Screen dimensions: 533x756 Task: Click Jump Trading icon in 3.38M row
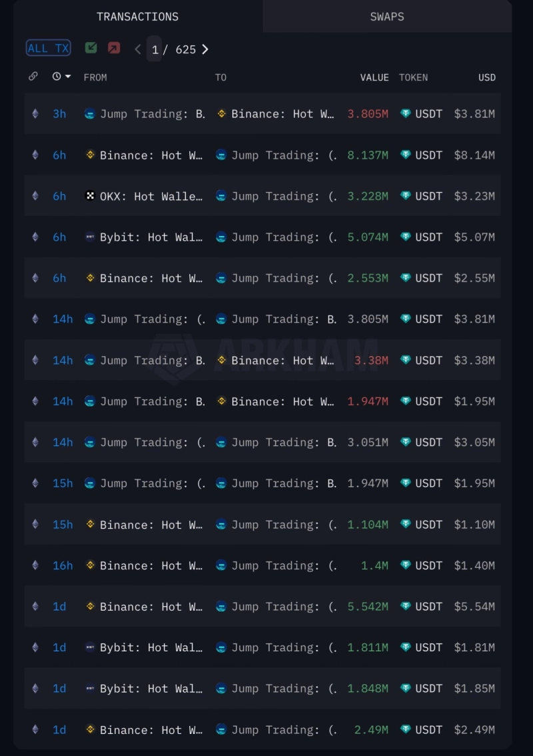[90, 361]
